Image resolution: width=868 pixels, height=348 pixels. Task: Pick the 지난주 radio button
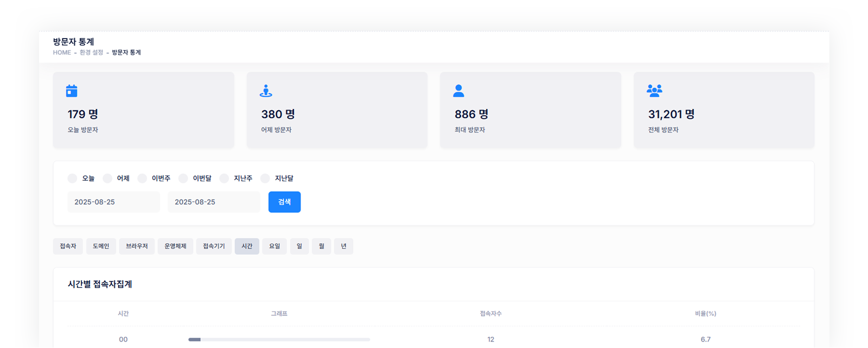coord(224,179)
